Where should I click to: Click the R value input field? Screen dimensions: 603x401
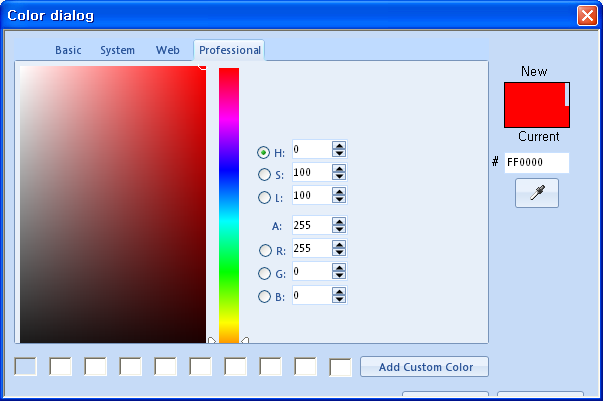click(311, 248)
